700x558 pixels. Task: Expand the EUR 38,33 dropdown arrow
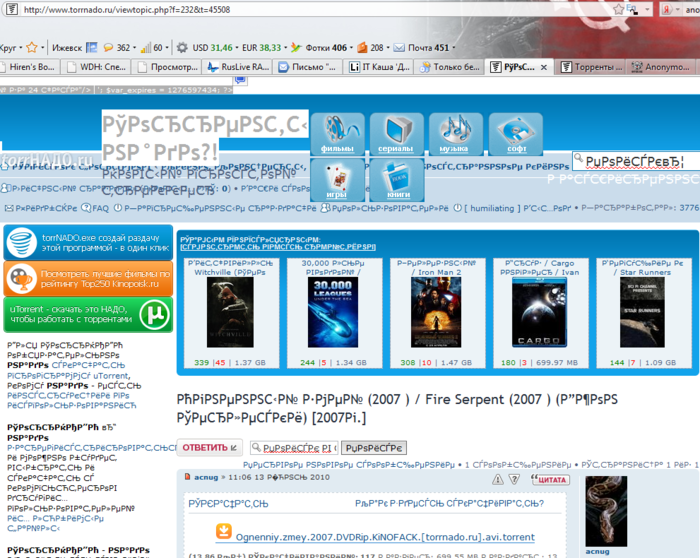286,47
